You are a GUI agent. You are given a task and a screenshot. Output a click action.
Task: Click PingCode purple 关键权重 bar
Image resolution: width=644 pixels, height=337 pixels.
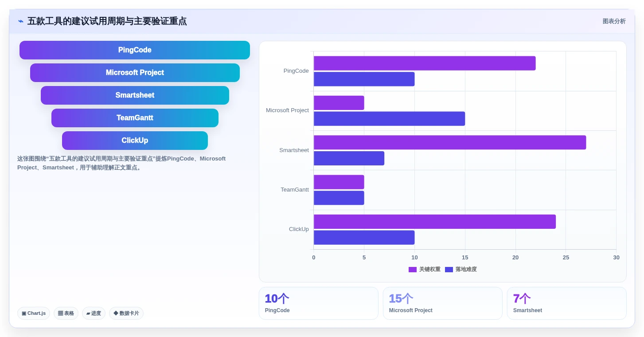coord(425,63)
